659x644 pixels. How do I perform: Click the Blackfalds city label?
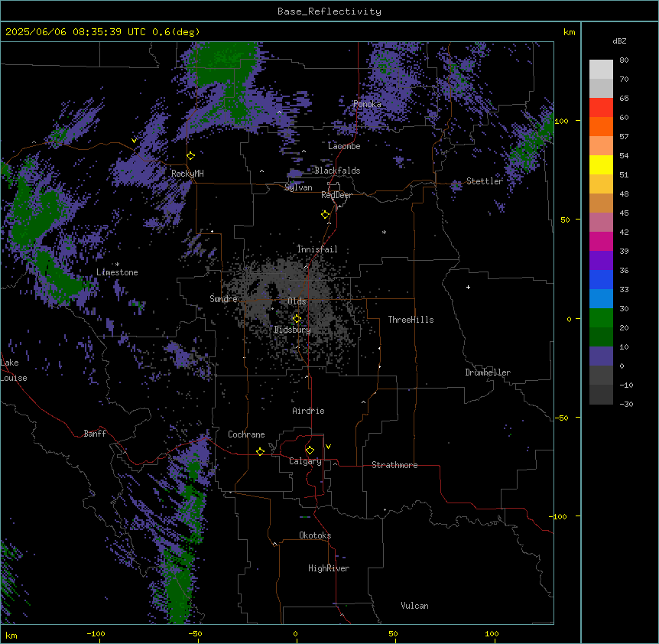[x=337, y=171]
